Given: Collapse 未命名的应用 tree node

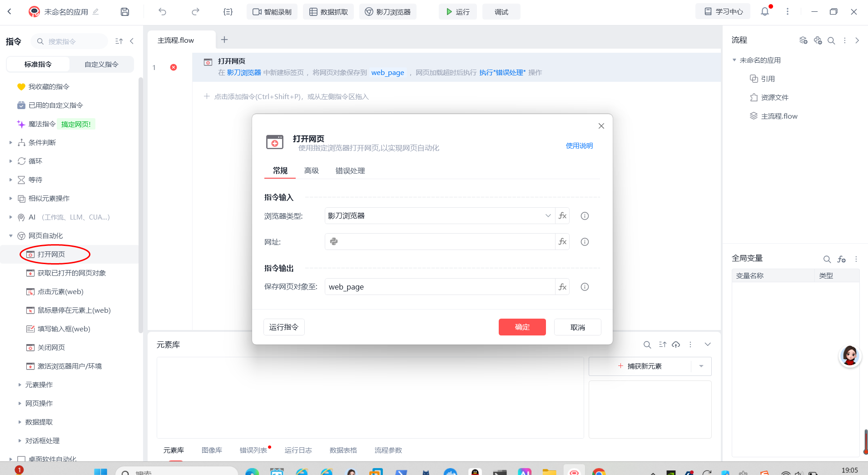Looking at the screenshot, I should point(734,60).
